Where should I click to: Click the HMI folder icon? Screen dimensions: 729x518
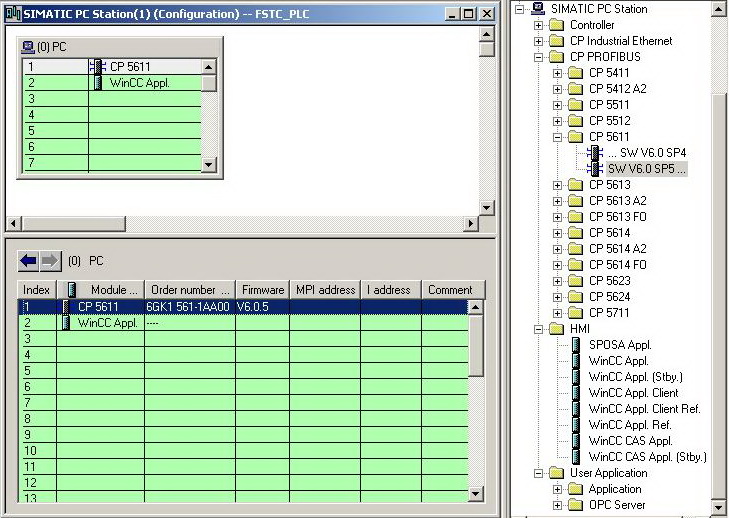point(557,329)
